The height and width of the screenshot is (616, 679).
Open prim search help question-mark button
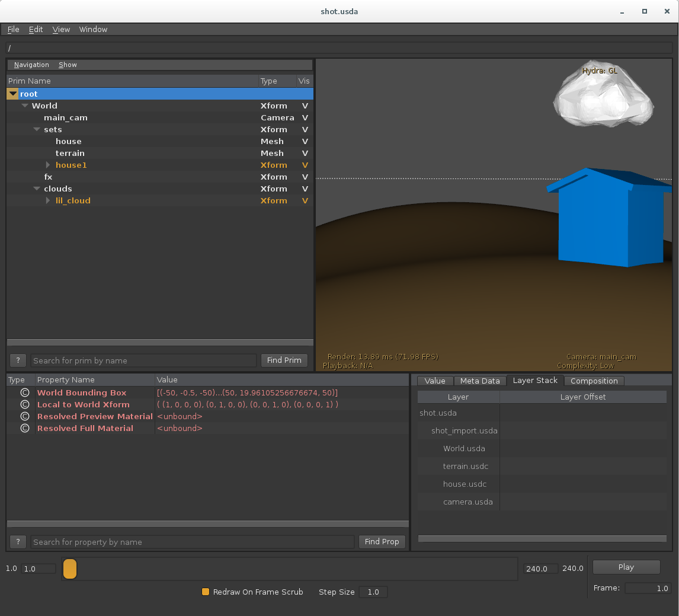click(x=18, y=360)
